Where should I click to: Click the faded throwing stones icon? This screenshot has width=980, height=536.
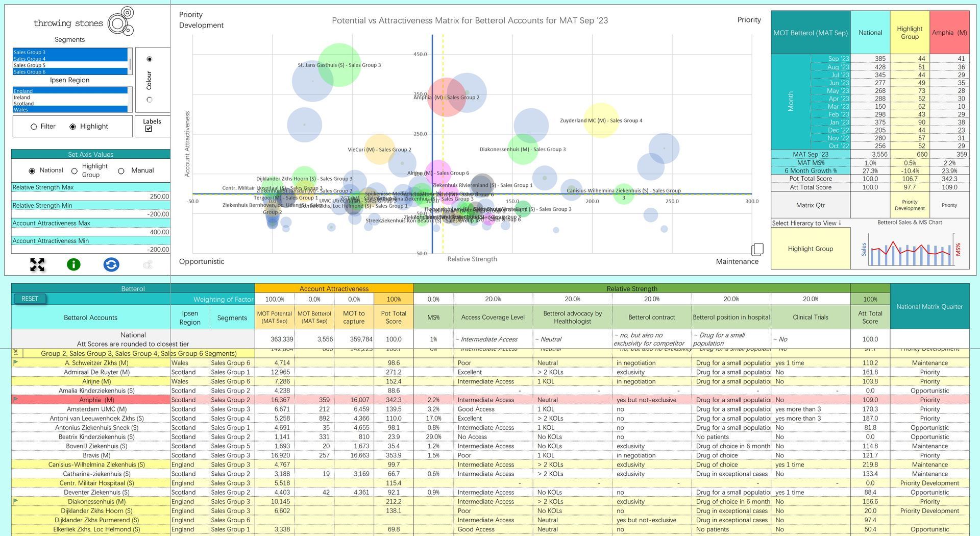click(x=148, y=264)
